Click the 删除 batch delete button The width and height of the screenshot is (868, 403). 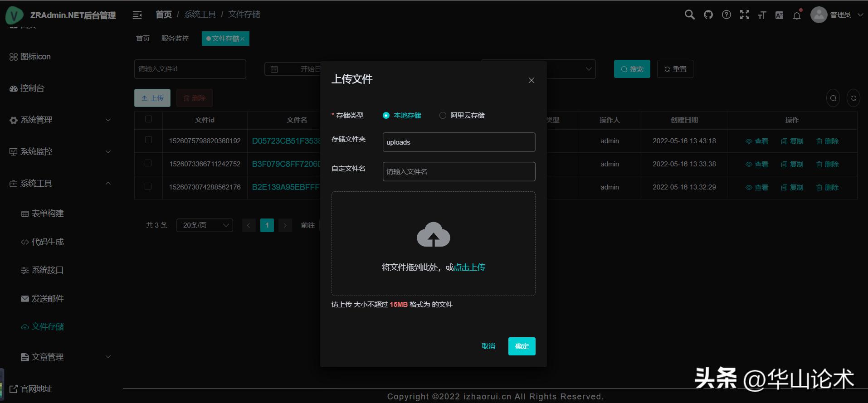[x=195, y=98]
